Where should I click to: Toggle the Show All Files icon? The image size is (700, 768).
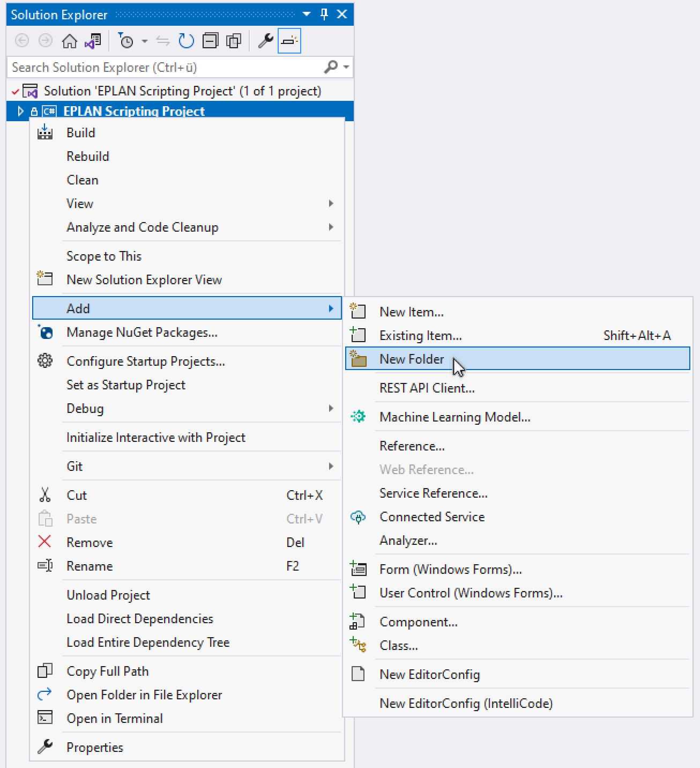click(x=234, y=41)
